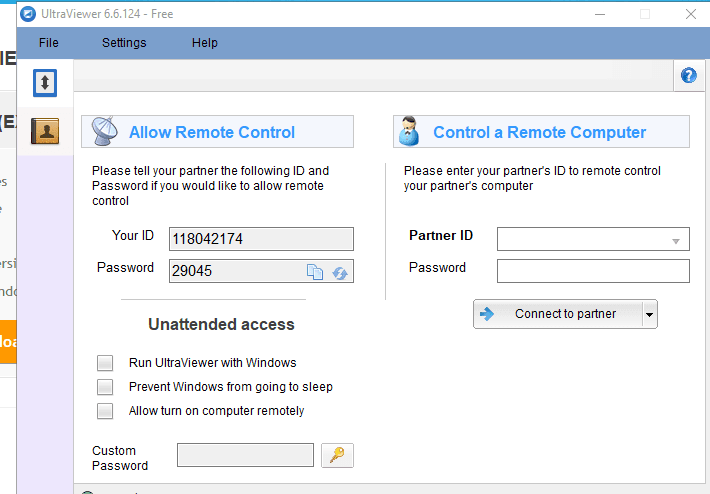
Task: Click the person icon beside Control a Remote Computer
Action: click(409, 132)
